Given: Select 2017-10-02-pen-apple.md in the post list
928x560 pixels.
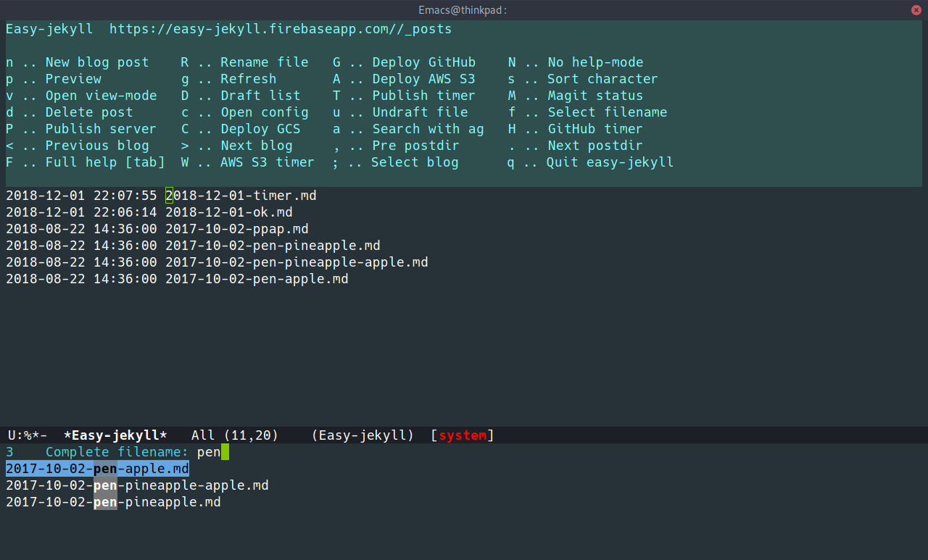Looking at the screenshot, I should pyautogui.click(x=257, y=279).
